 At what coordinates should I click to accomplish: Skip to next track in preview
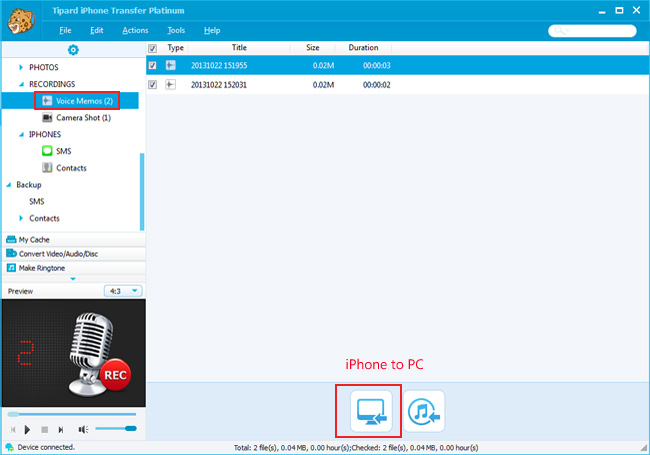pyautogui.click(x=61, y=430)
